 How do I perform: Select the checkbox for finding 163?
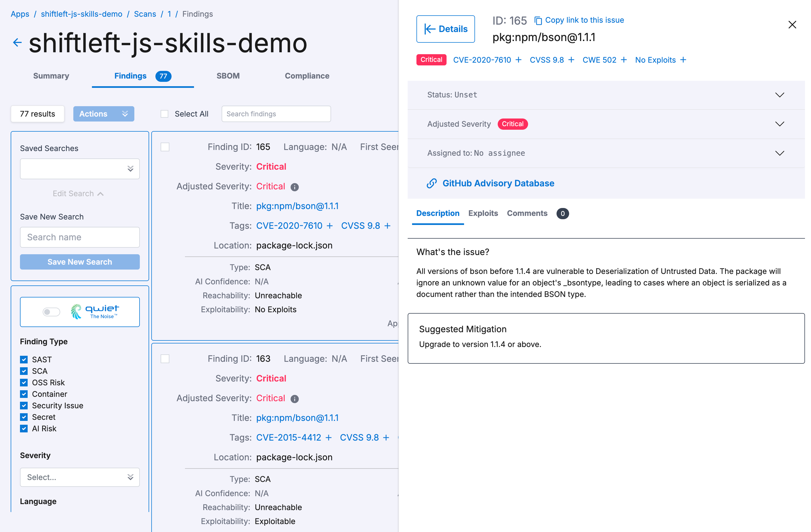(165, 358)
